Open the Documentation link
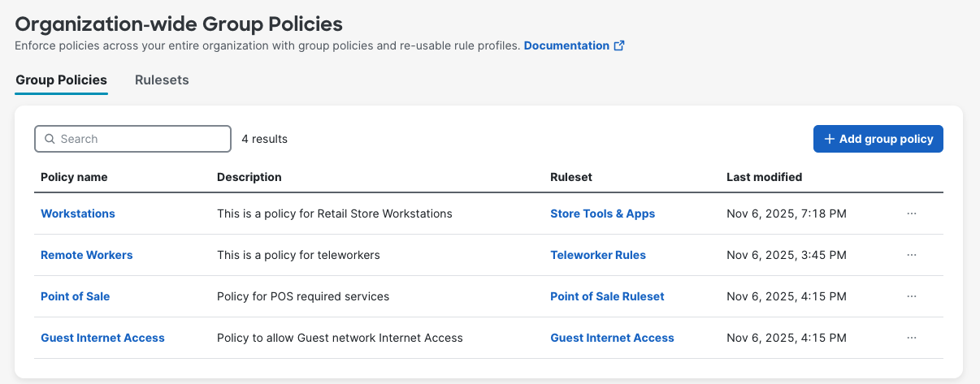 566,45
